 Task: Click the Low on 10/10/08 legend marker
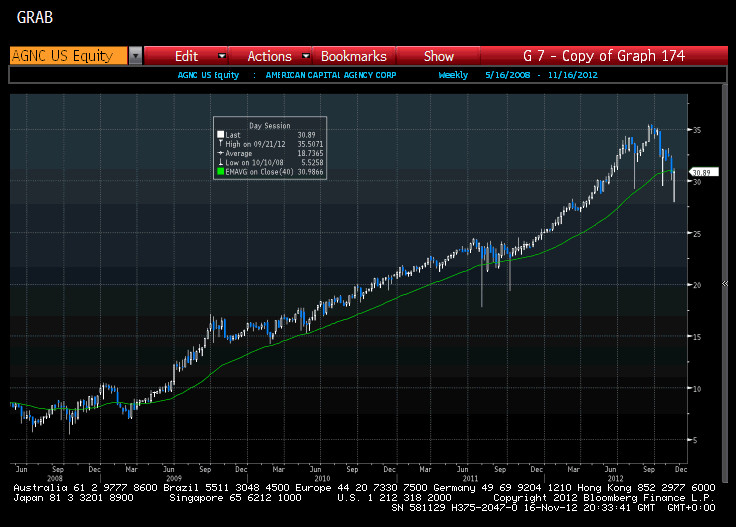(221, 162)
